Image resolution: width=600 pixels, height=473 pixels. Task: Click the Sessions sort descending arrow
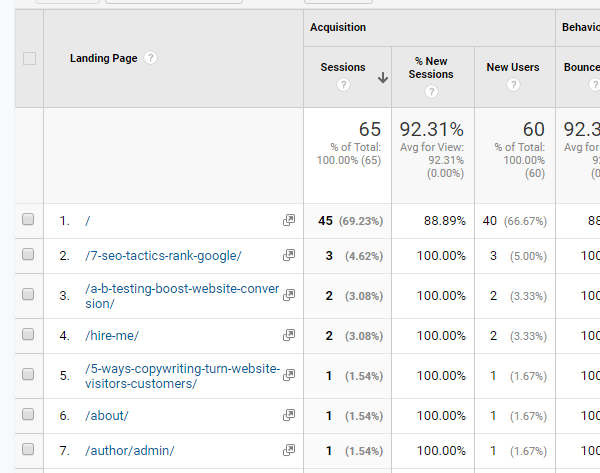coord(383,78)
